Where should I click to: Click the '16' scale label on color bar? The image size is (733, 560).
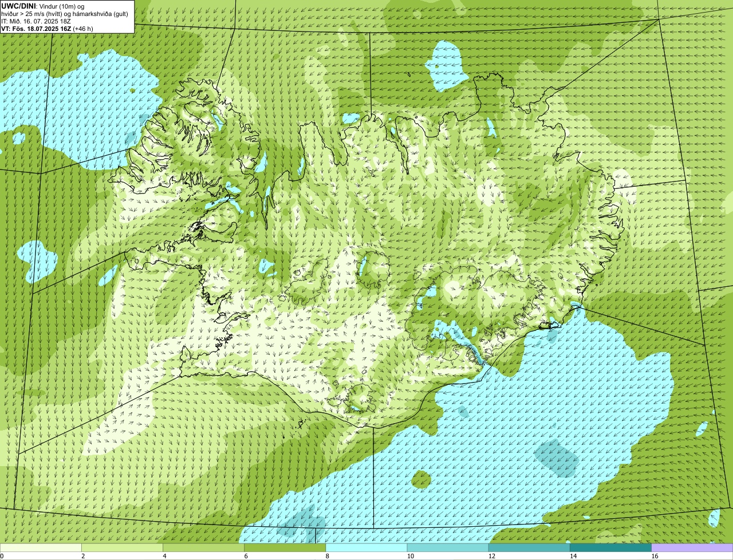(x=655, y=556)
